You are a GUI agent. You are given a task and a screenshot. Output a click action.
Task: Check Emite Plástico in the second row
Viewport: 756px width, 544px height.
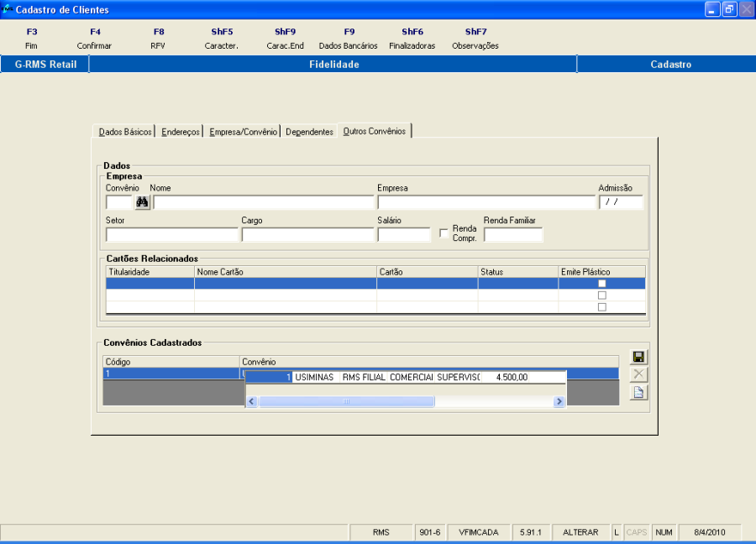tap(601, 296)
